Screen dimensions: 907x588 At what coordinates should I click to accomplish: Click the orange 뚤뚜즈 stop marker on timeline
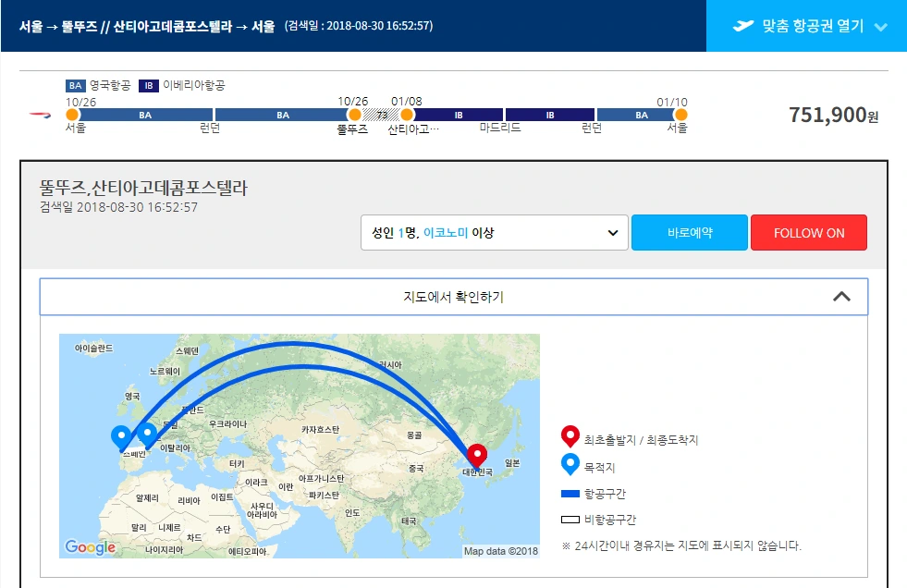tap(355, 115)
